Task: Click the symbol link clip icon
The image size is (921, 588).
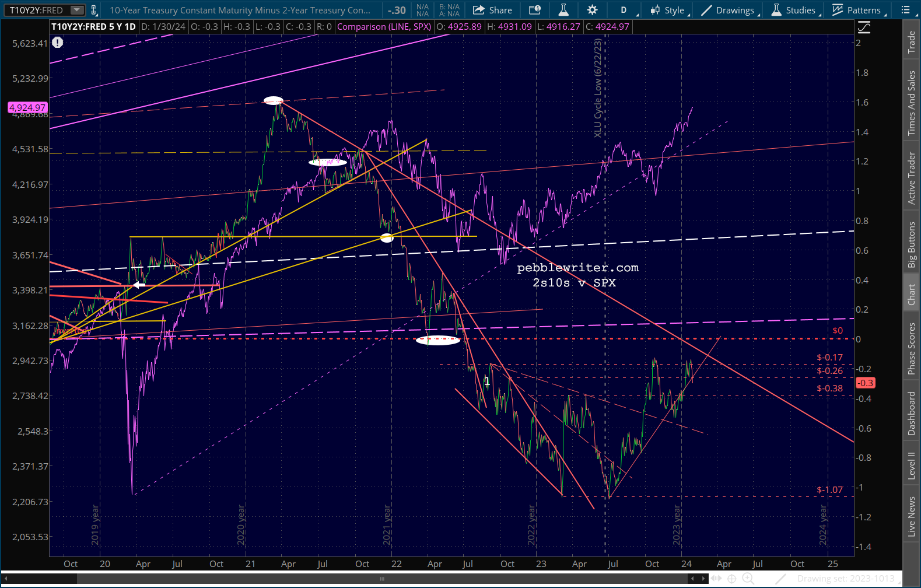Action: (x=94, y=10)
